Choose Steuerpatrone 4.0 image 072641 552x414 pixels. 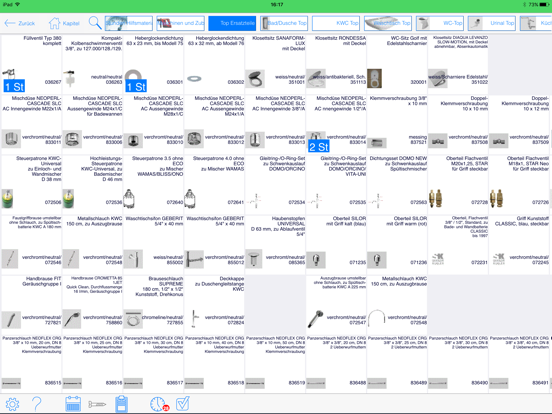190,199
